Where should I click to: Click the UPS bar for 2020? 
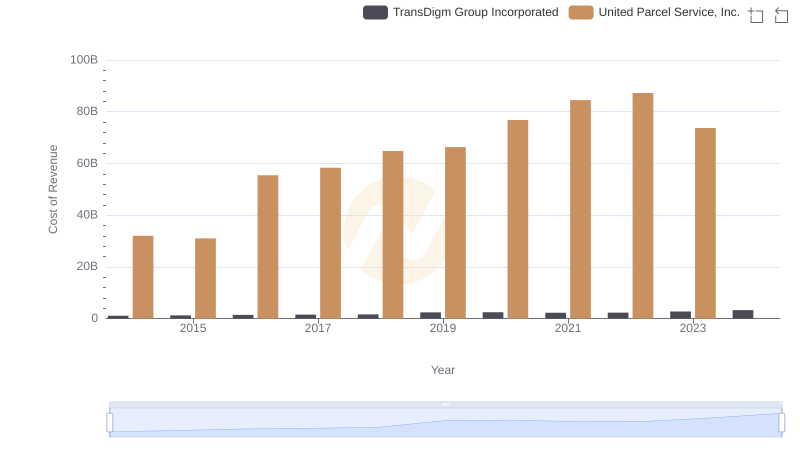coord(518,219)
